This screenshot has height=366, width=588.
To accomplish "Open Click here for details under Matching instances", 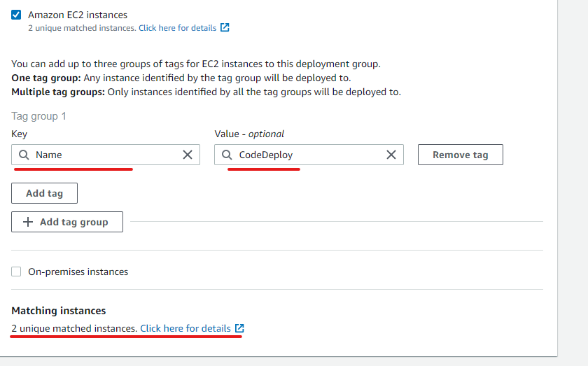I will [x=185, y=328].
